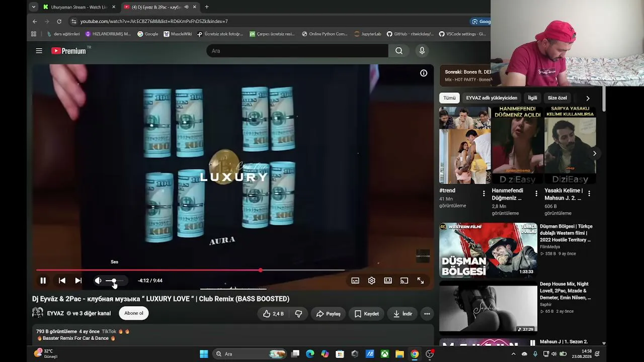644x362 pixels.
Task: Open the #trend Shorts thumbnail
Action: coord(465,145)
